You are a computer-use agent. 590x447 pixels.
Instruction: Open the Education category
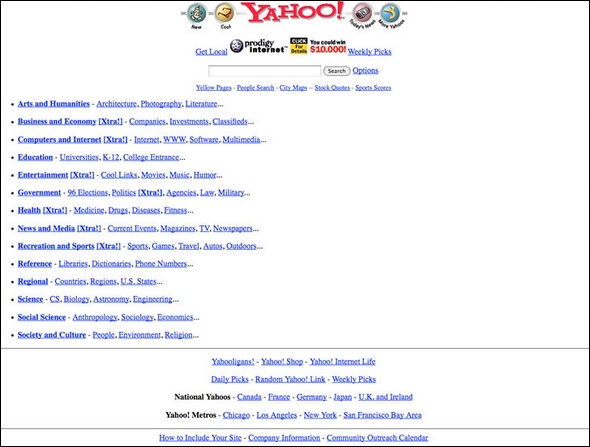[x=35, y=157]
